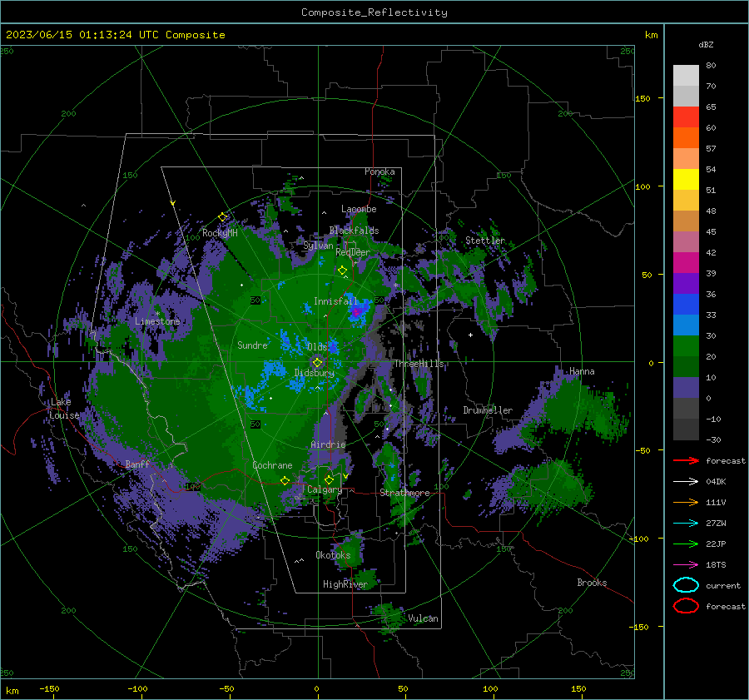
Task: Click the RockyMH label
Action: point(220,233)
